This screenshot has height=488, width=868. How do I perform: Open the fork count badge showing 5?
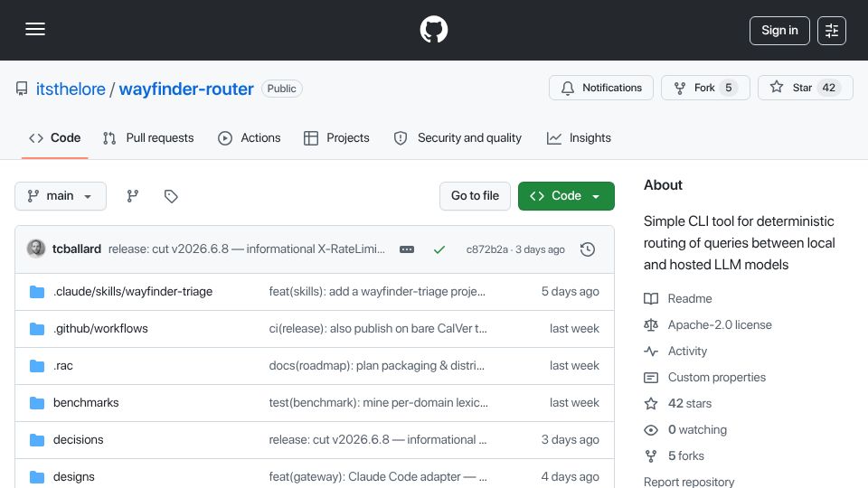729,88
